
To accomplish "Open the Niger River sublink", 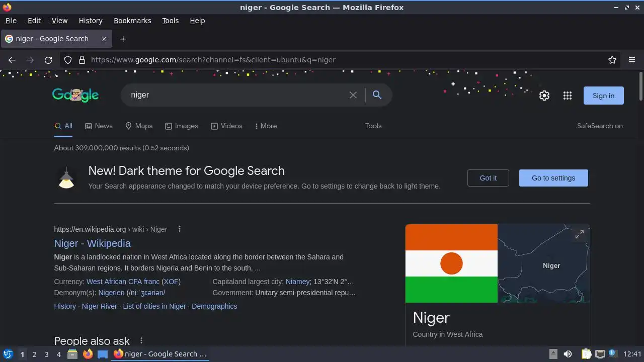I will [99, 306].
